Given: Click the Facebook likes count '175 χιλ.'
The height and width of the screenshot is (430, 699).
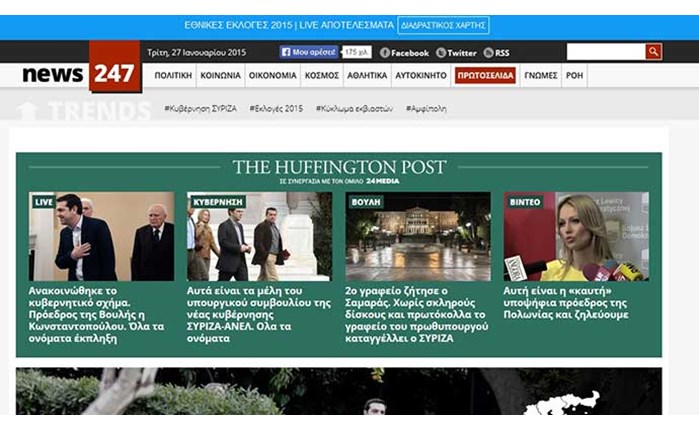Looking at the screenshot, I should point(357,52).
